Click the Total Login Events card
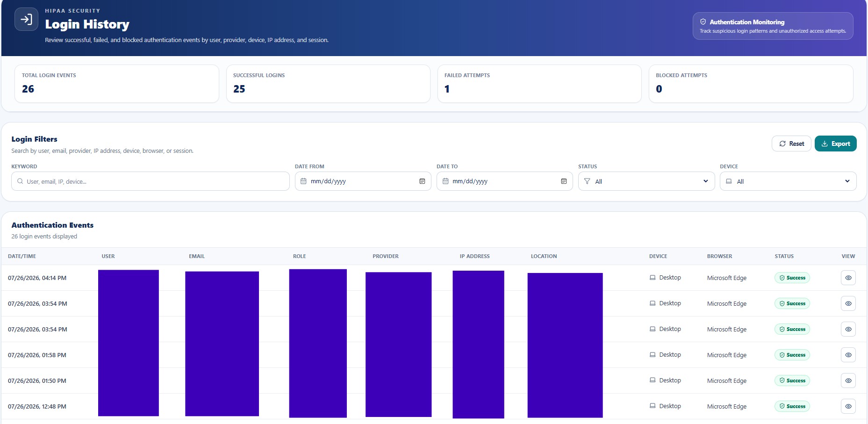868x424 pixels. (x=117, y=84)
